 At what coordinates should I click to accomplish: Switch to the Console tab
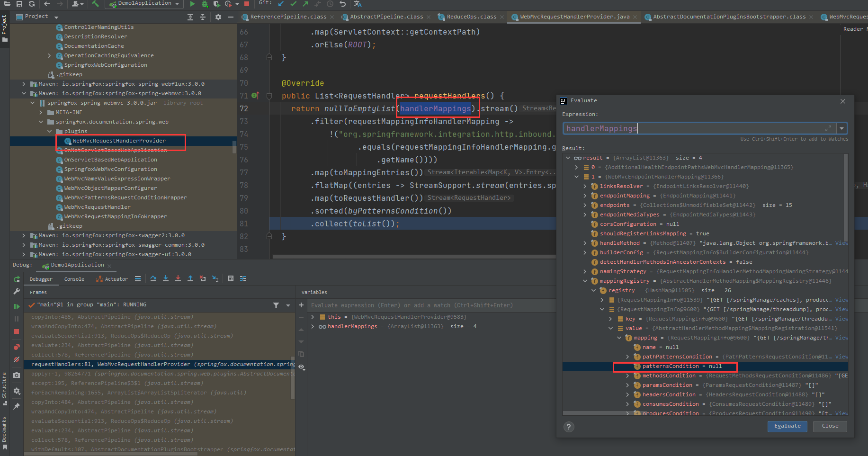[74, 279]
